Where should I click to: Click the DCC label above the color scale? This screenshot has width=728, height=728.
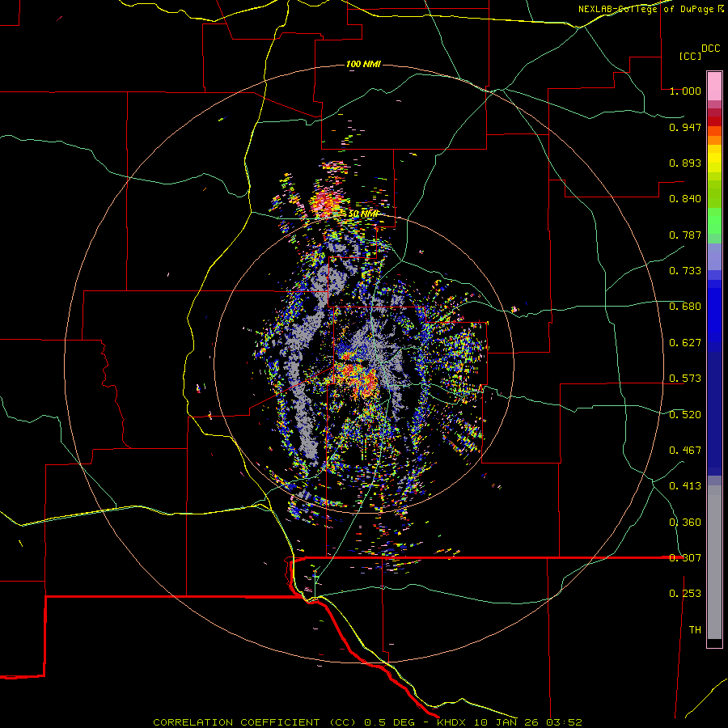pos(710,49)
